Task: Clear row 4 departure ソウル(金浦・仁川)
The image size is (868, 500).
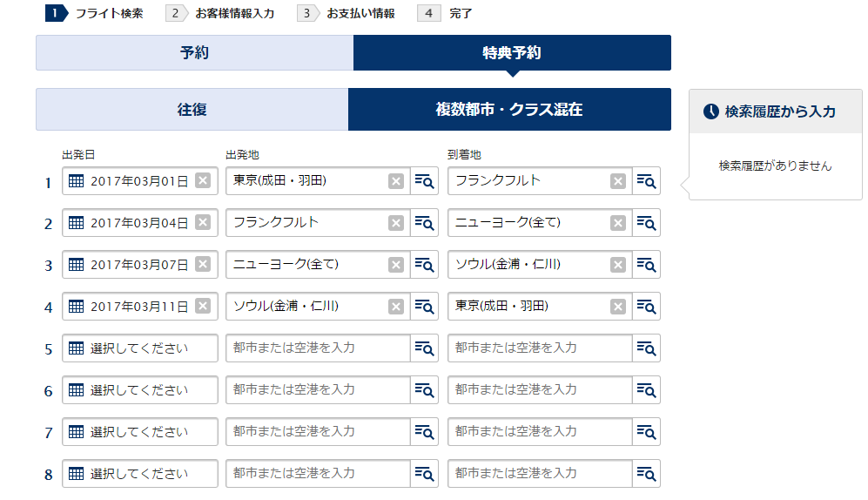Action: point(396,307)
